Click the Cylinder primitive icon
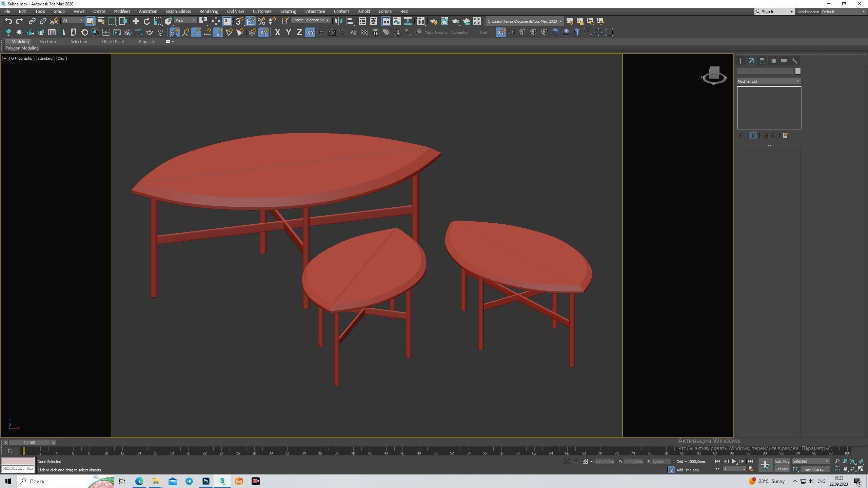 [x=577, y=32]
